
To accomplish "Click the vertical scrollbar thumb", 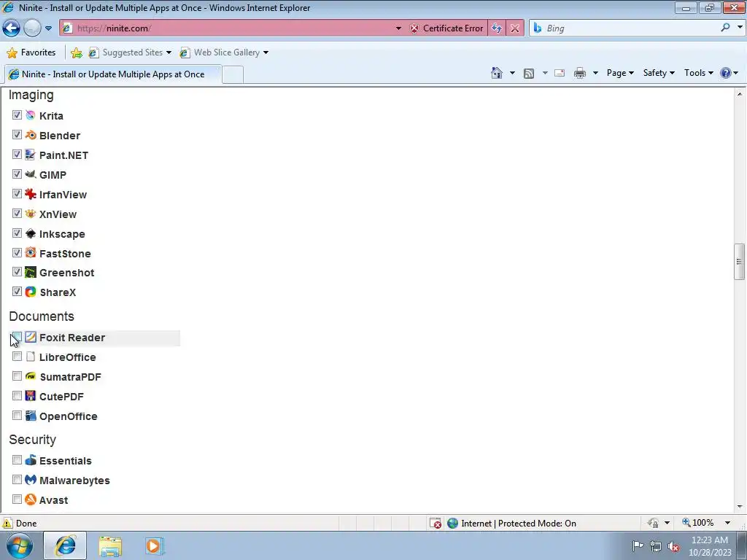I will click(739, 262).
